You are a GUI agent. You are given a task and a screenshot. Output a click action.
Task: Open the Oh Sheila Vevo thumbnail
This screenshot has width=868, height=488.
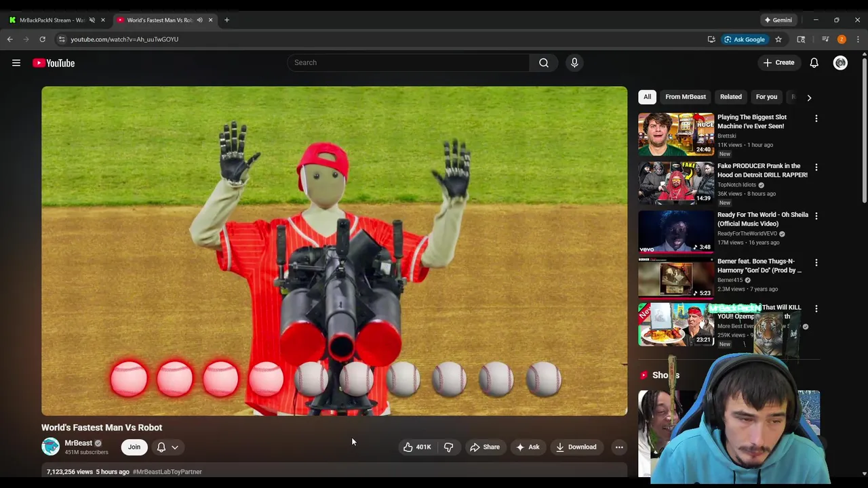(x=676, y=232)
